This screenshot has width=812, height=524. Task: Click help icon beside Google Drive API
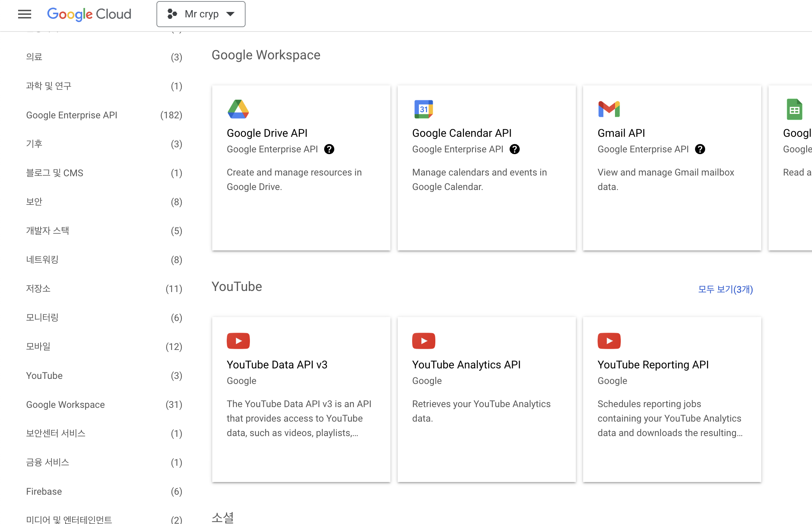point(329,149)
